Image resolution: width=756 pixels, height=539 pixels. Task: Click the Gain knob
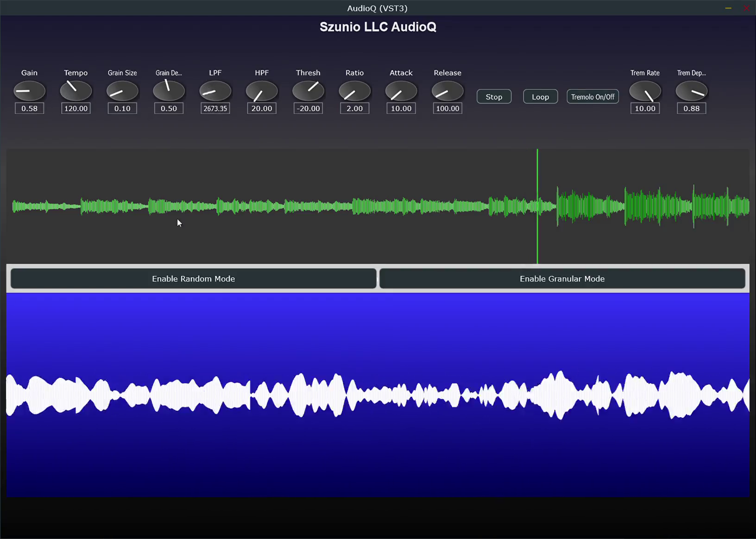[29, 91]
